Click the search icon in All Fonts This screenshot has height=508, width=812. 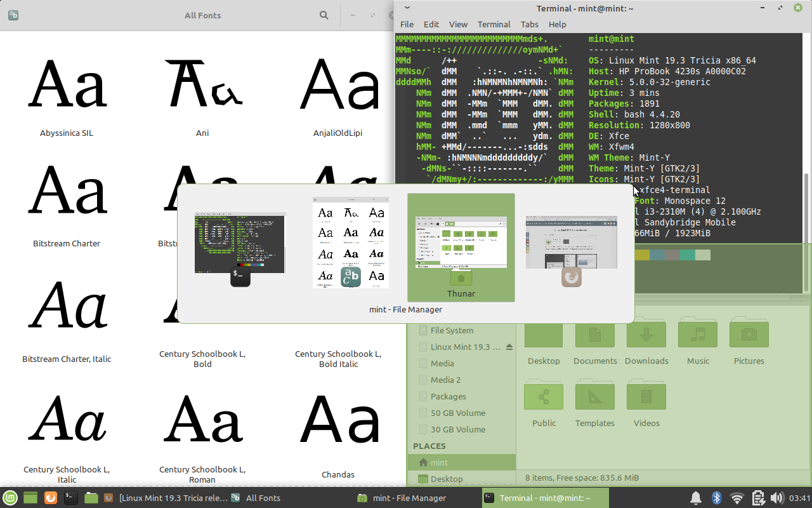(x=324, y=15)
